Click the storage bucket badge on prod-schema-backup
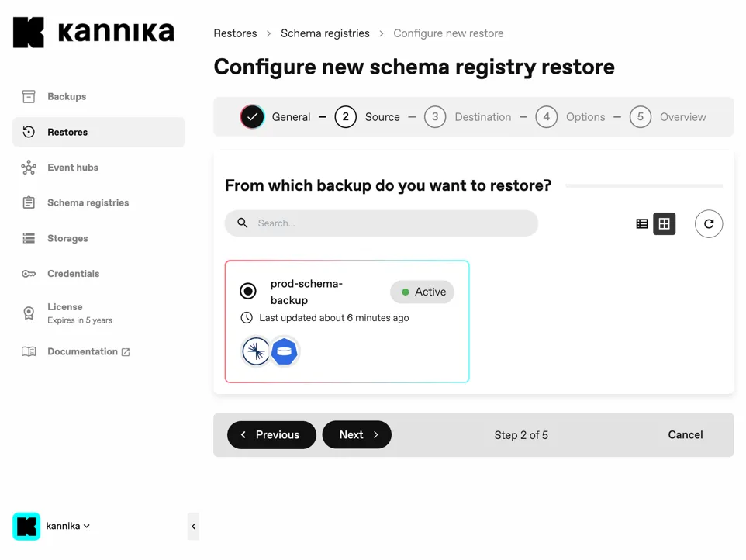The image size is (746, 560). click(285, 351)
